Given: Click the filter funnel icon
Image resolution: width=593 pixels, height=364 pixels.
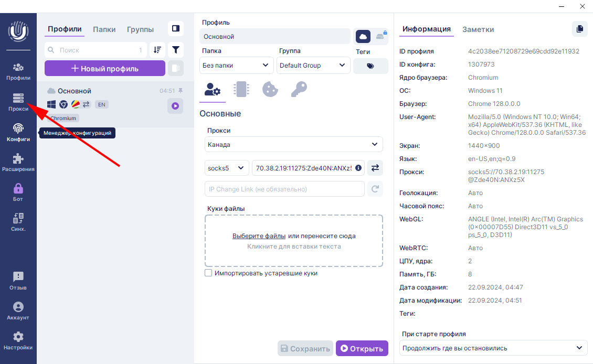Looking at the screenshot, I should pos(176,50).
